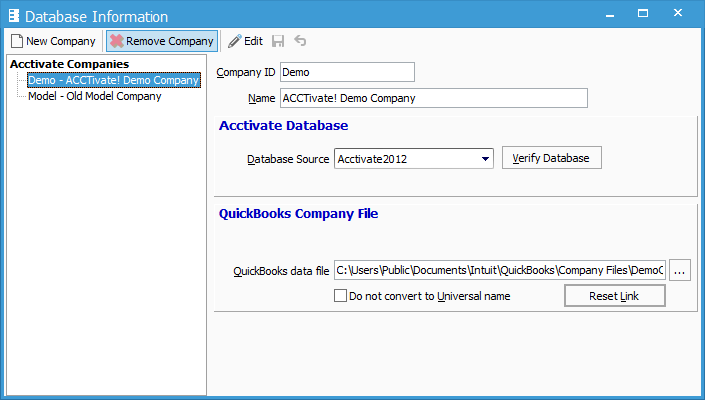
Task: Minimize the Database Information window
Action: [x=610, y=14]
